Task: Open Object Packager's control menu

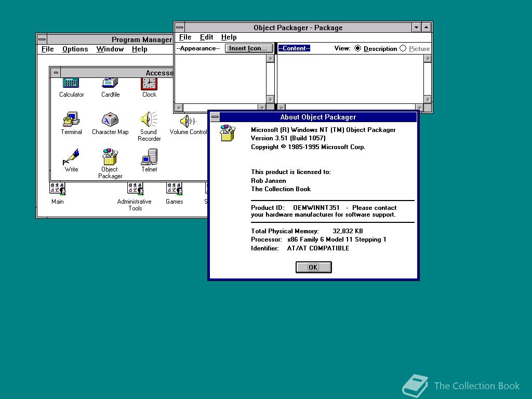Action: (179, 27)
